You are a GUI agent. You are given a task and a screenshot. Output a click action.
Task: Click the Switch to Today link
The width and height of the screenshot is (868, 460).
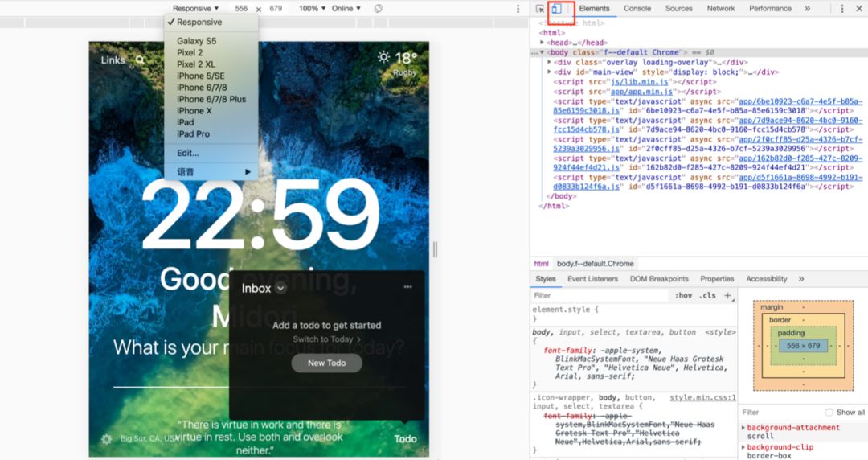pos(326,339)
